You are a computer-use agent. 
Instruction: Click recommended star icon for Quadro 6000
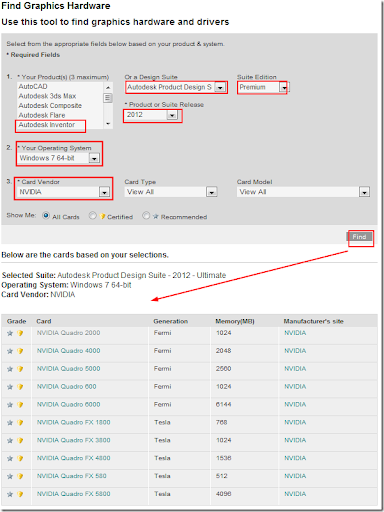point(10,405)
